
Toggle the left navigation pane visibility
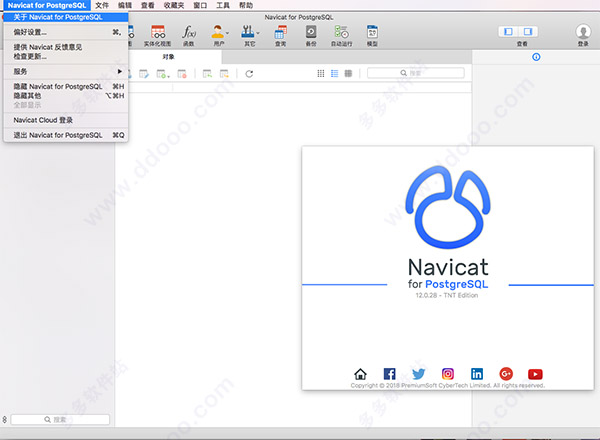coord(509,31)
